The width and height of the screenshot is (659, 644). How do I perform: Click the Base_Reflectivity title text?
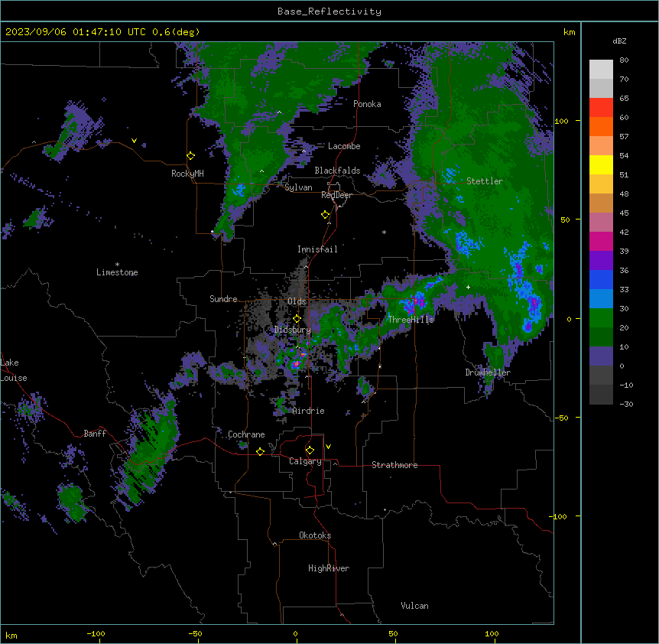[329, 11]
